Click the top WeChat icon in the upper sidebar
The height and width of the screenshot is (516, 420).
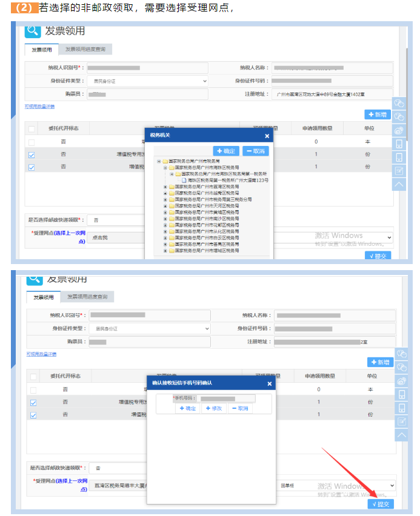pos(399,104)
